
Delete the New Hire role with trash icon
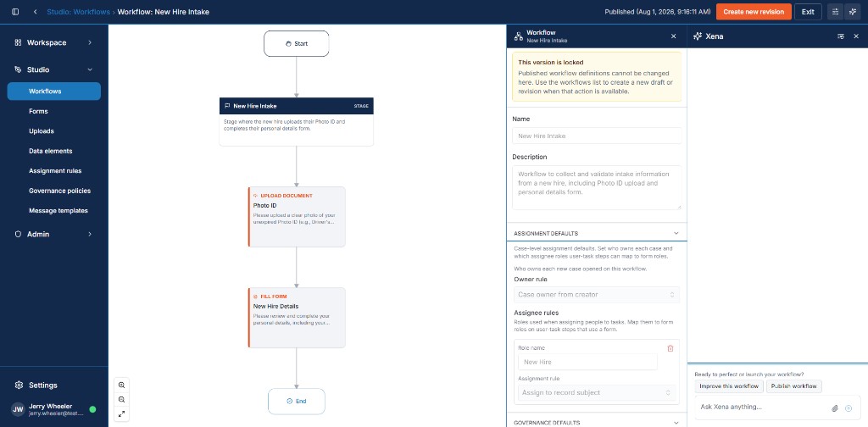670,348
